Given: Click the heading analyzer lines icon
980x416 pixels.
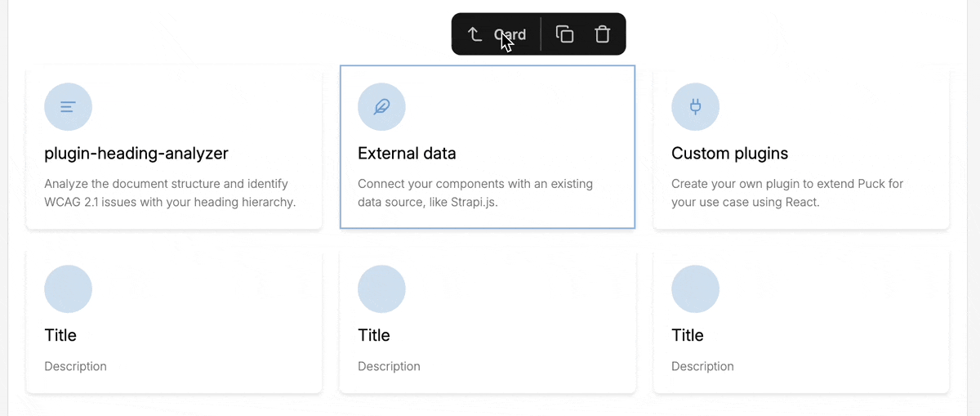Looking at the screenshot, I should [x=68, y=107].
